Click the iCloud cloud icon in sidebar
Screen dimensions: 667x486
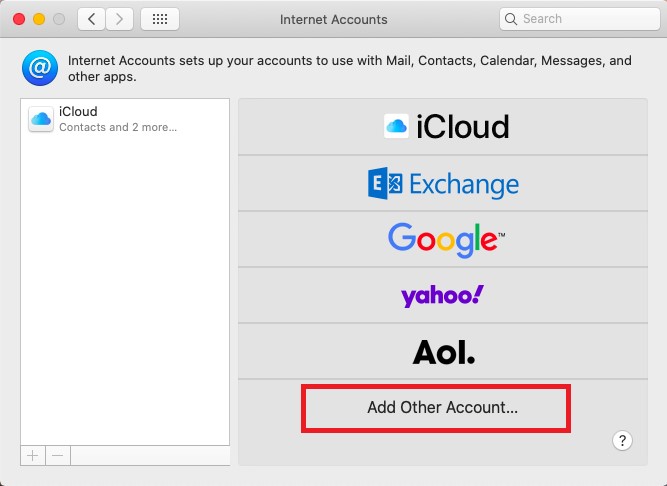point(41,119)
